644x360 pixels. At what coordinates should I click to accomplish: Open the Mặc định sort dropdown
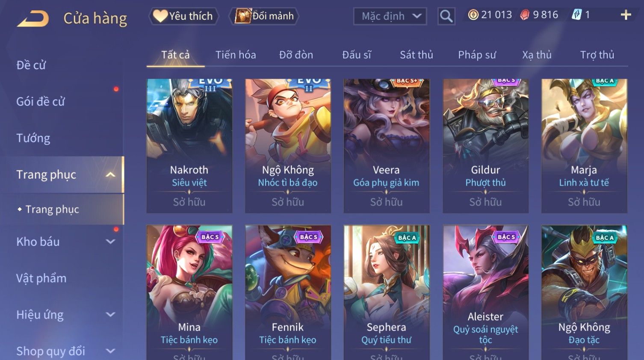[x=390, y=16]
